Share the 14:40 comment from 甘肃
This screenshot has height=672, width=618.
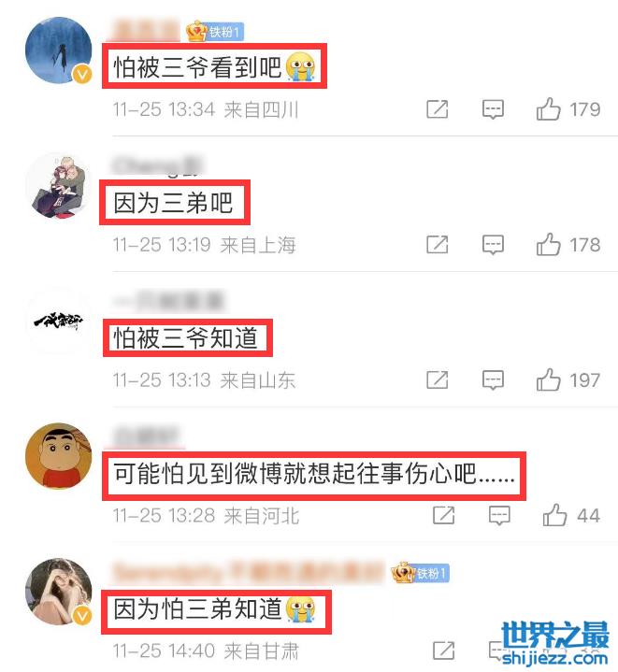[x=443, y=651]
